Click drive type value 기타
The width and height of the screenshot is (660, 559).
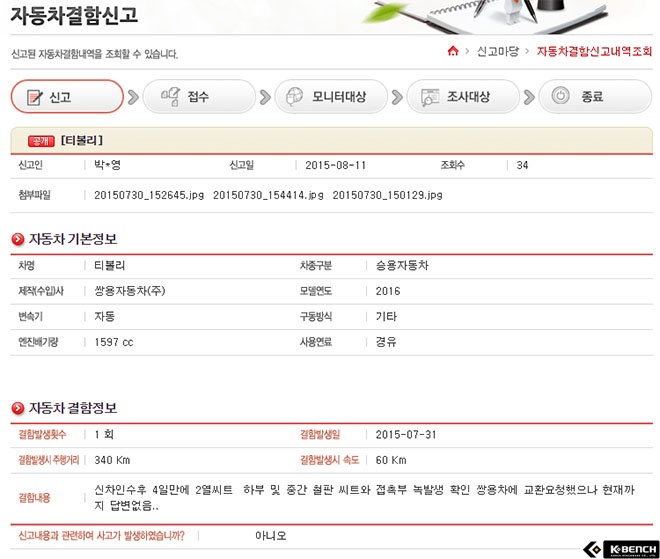tap(386, 317)
